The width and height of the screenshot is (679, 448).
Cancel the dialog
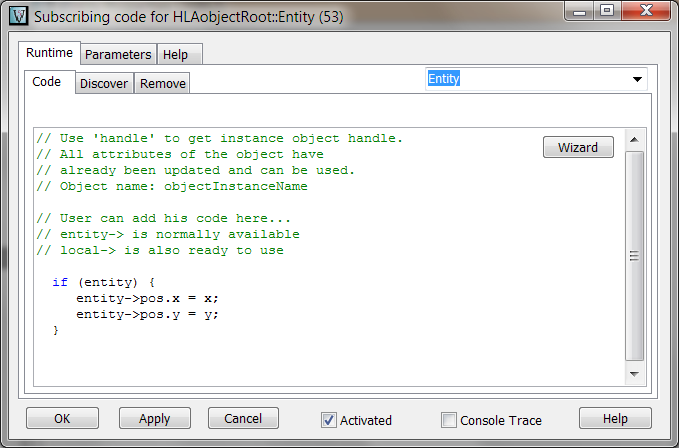[243, 419]
